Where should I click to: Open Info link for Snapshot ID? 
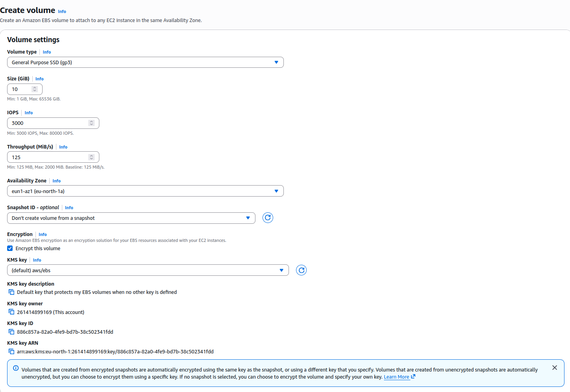(x=69, y=208)
